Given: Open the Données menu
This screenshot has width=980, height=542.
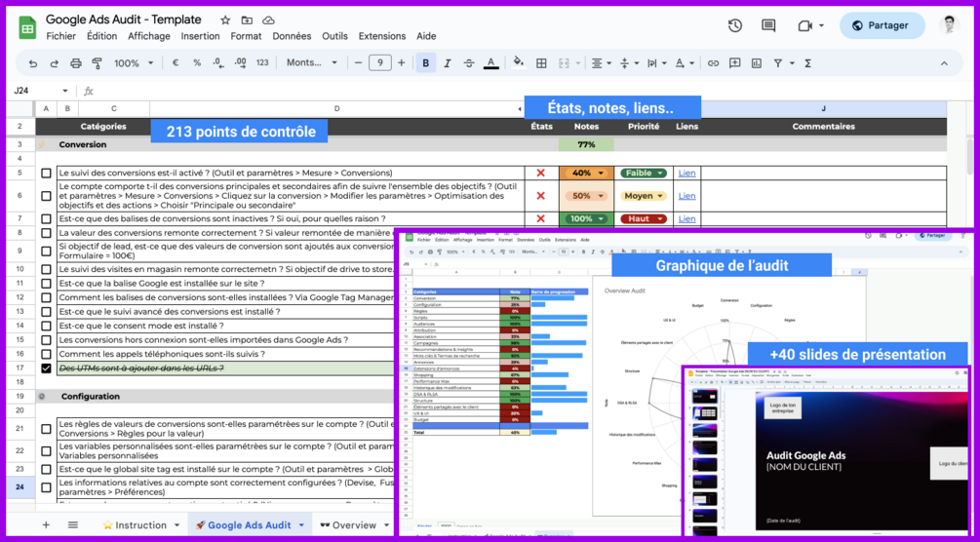Looking at the screenshot, I should pos(292,36).
